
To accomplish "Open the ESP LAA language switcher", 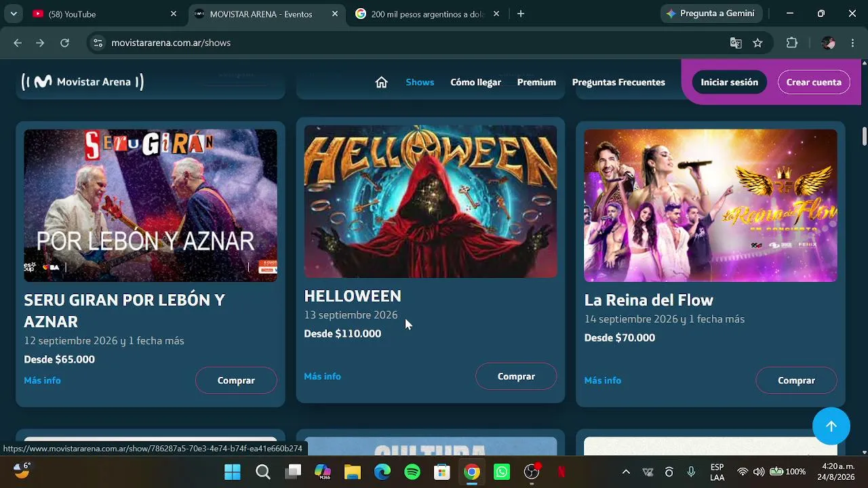I will coord(717,472).
